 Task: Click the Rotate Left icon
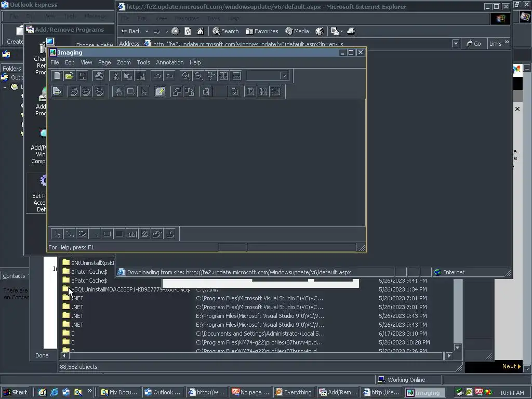pos(177,91)
